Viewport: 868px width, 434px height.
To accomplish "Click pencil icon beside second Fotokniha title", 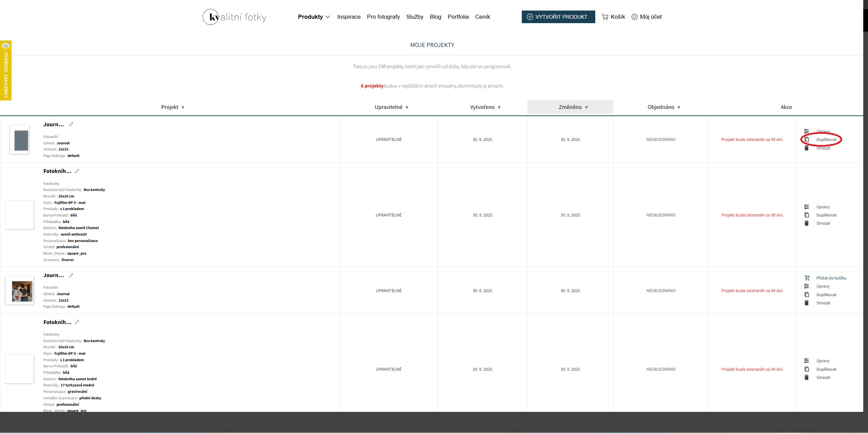I will pyautogui.click(x=77, y=322).
